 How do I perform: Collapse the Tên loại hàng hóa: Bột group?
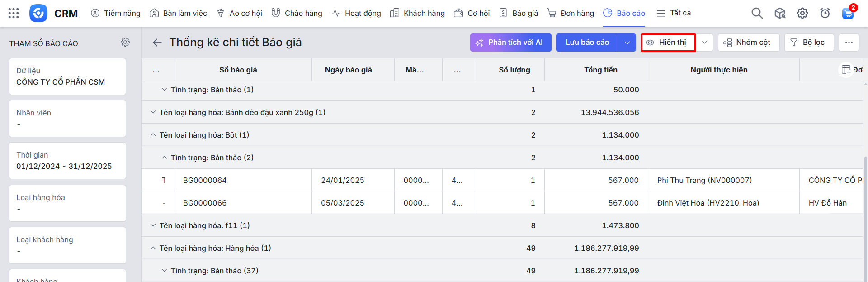153,135
